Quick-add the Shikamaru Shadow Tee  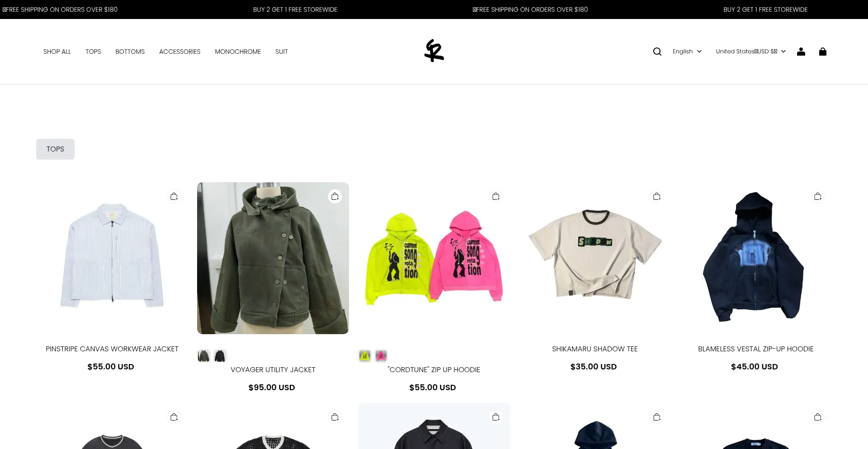pos(657,196)
